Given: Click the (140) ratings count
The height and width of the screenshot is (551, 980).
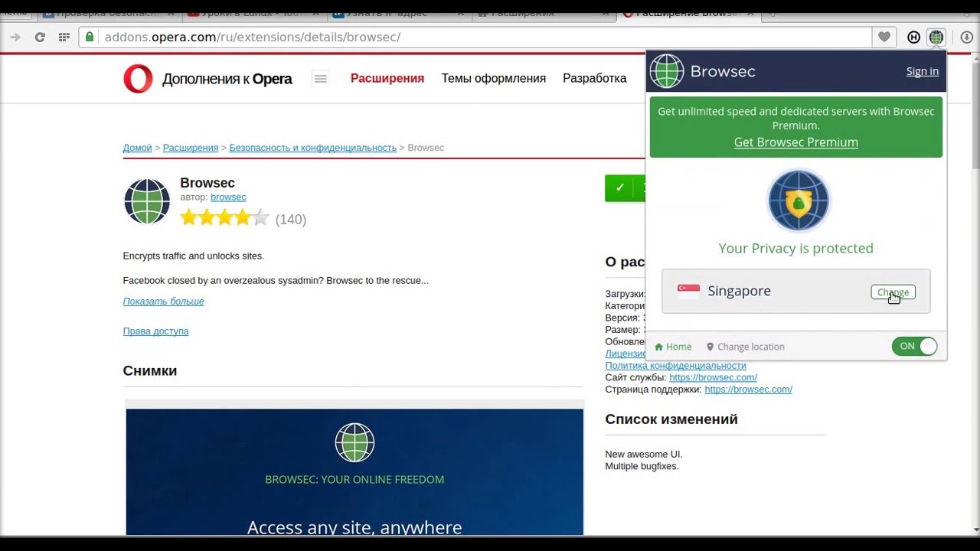Looking at the screenshot, I should point(291,220).
